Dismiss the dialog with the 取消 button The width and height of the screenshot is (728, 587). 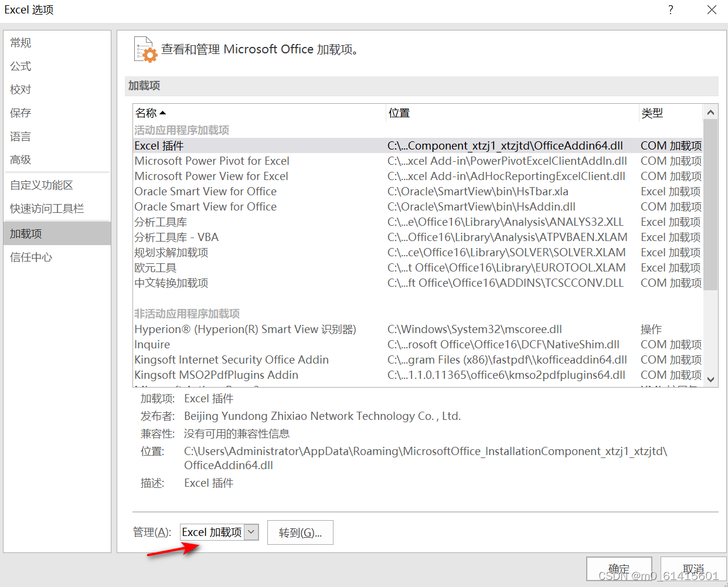tap(693, 568)
